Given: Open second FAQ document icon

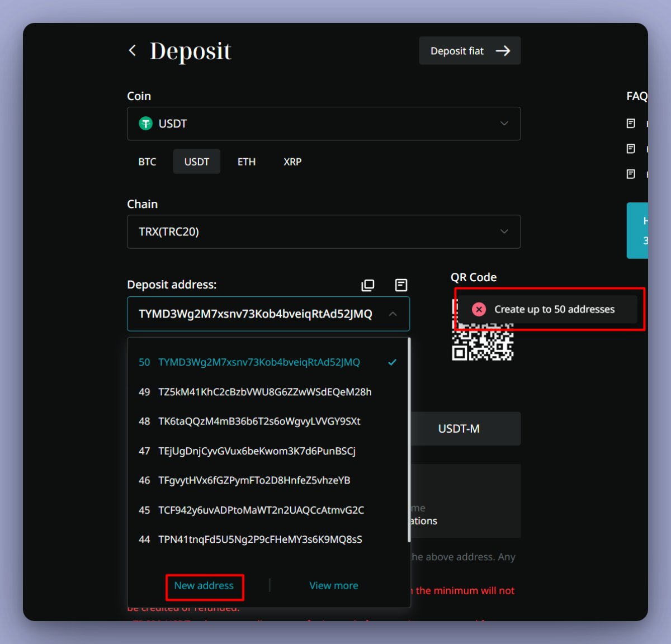Looking at the screenshot, I should [x=631, y=149].
